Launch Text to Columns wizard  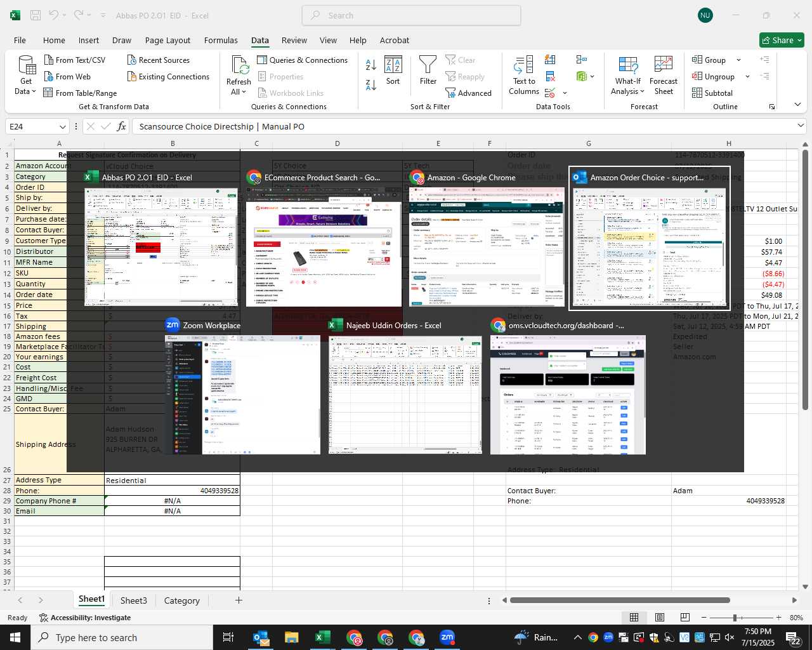[x=524, y=76]
